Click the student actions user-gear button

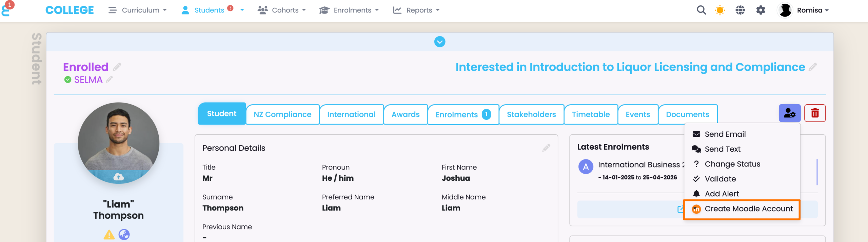click(789, 113)
